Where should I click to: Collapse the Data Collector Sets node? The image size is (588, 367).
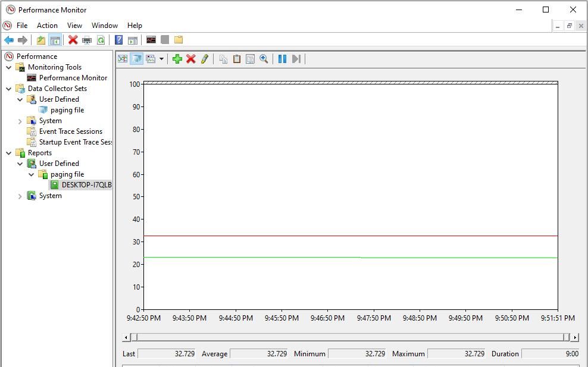click(x=9, y=89)
